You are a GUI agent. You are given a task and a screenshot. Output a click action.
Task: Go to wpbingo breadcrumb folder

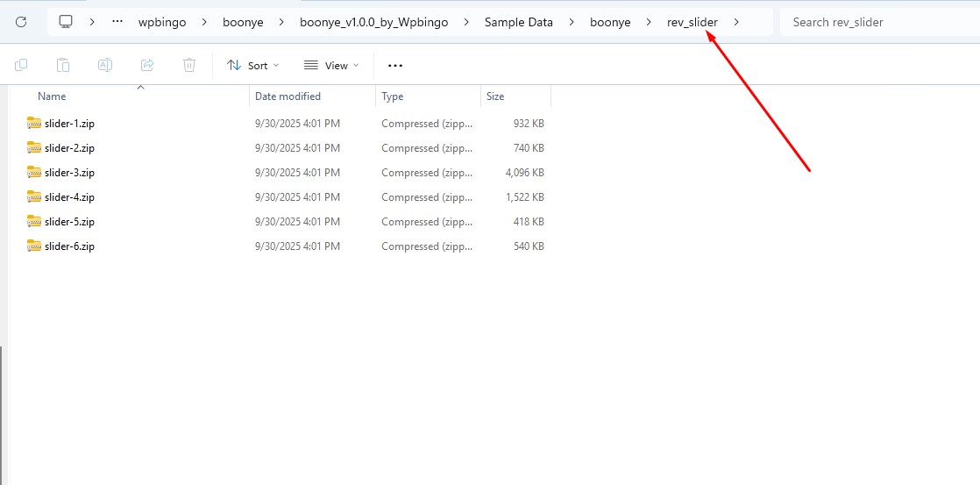(x=162, y=22)
